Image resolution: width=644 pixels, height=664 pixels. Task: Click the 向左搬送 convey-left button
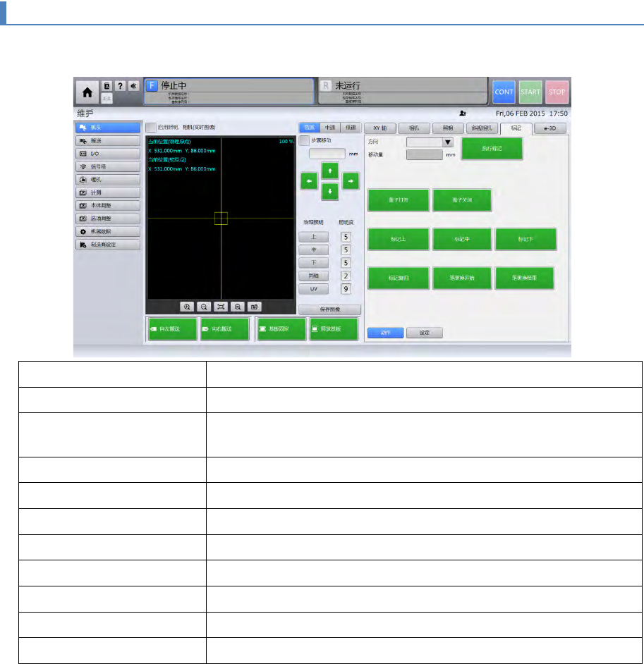(x=172, y=329)
